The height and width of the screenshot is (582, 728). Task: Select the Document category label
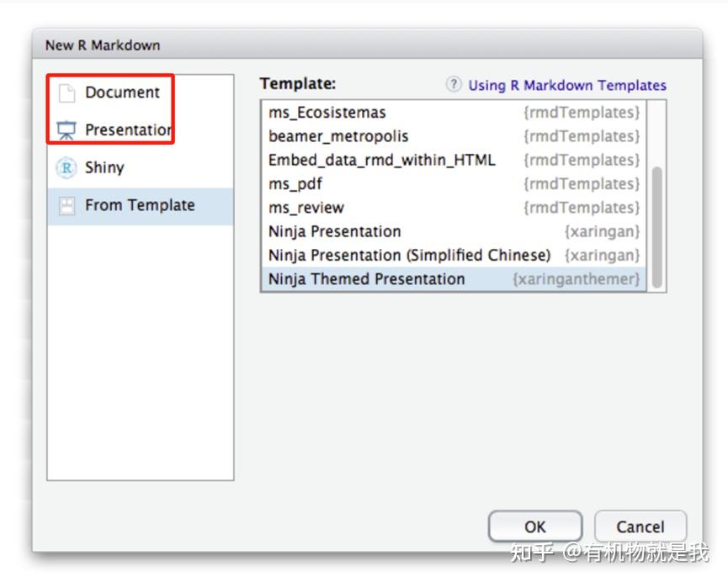(122, 93)
